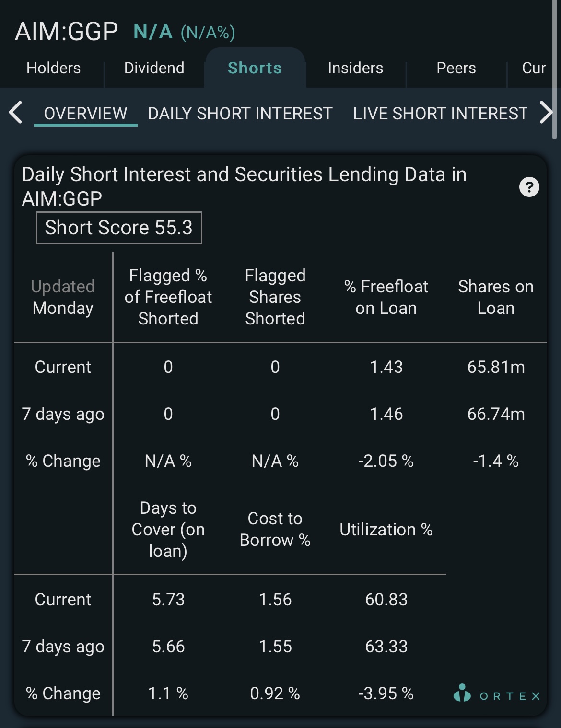Open the Holders tab
The height and width of the screenshot is (728, 561).
point(53,68)
